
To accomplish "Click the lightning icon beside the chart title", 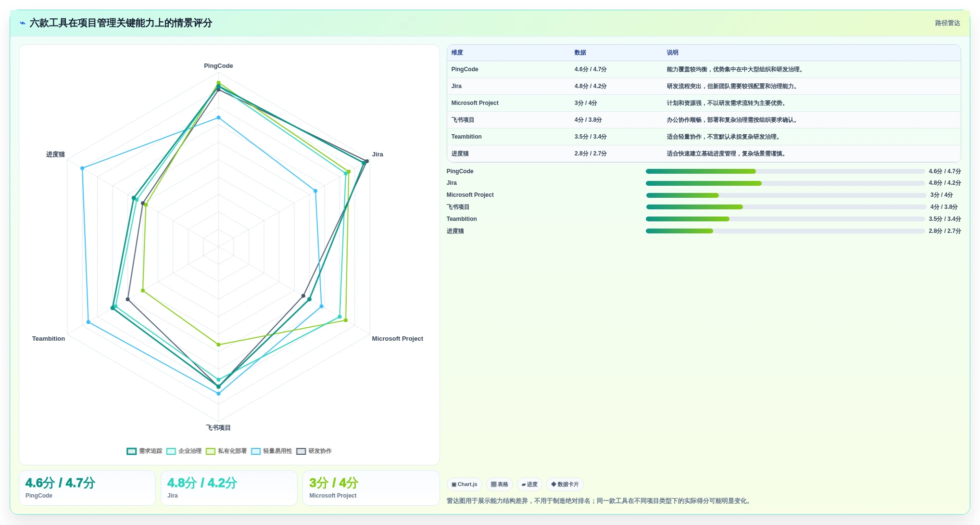I will point(22,23).
